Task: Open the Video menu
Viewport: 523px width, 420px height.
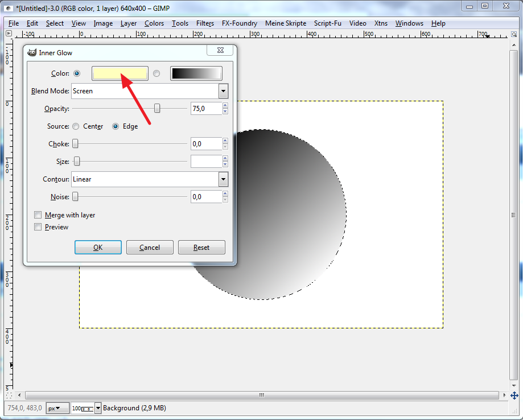Action: pyautogui.click(x=357, y=23)
